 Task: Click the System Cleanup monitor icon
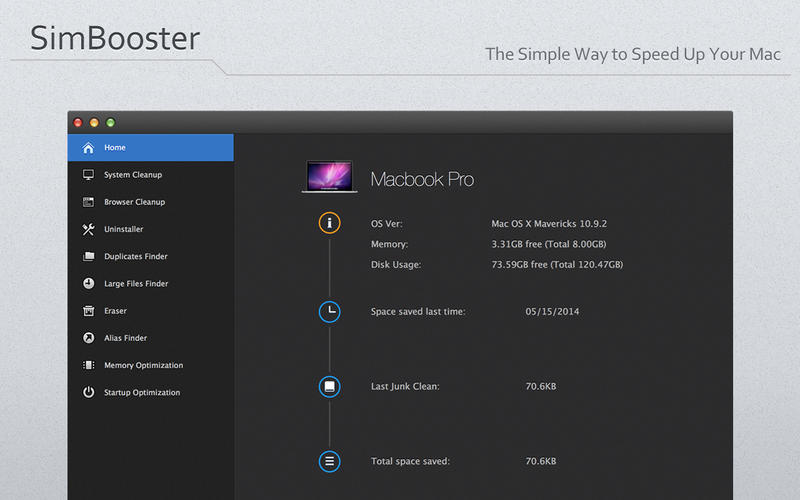click(88, 175)
